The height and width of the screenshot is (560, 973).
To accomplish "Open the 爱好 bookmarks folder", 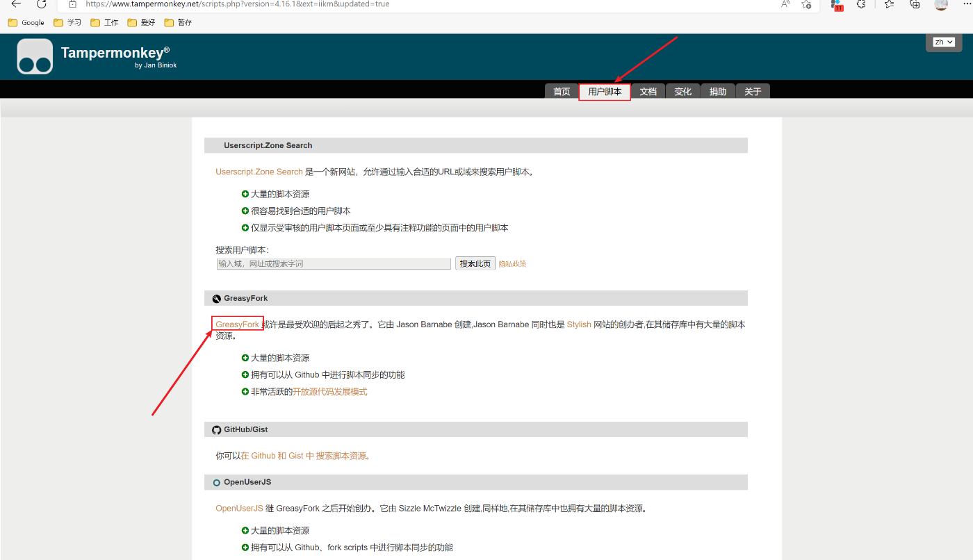I will 141,22.
